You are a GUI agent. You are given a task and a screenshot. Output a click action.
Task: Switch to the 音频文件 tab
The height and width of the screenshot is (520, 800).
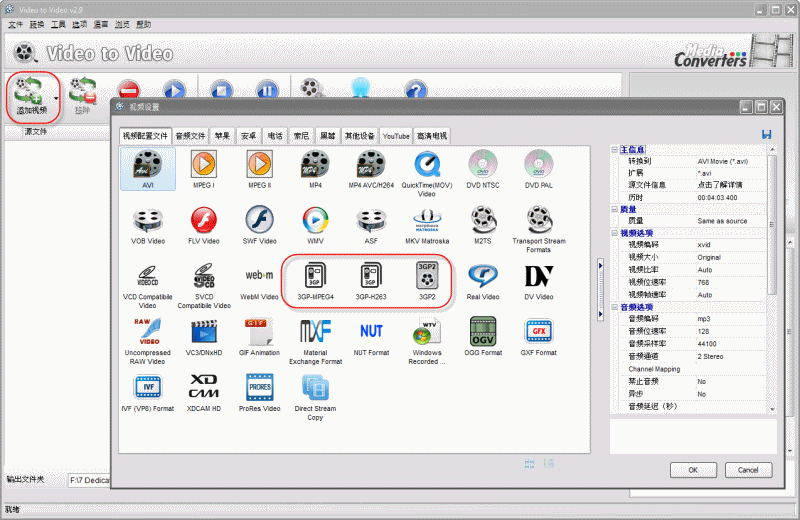pos(190,136)
